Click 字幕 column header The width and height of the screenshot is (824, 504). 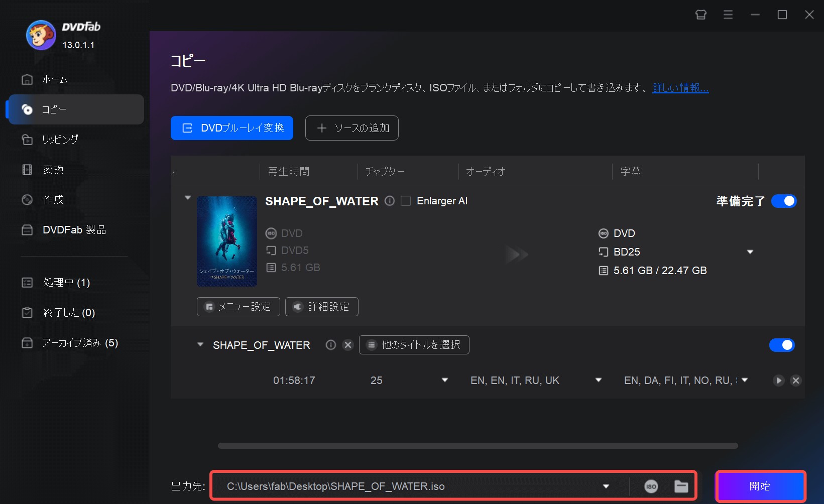pyautogui.click(x=631, y=171)
